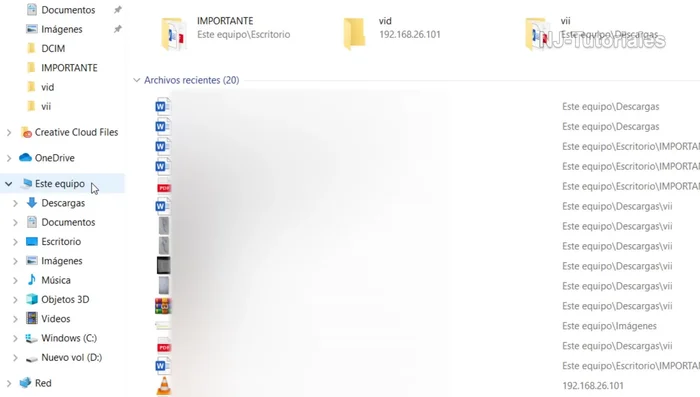Open the PDF icon in Descargas\vii row
The image size is (700, 397).
163,347
